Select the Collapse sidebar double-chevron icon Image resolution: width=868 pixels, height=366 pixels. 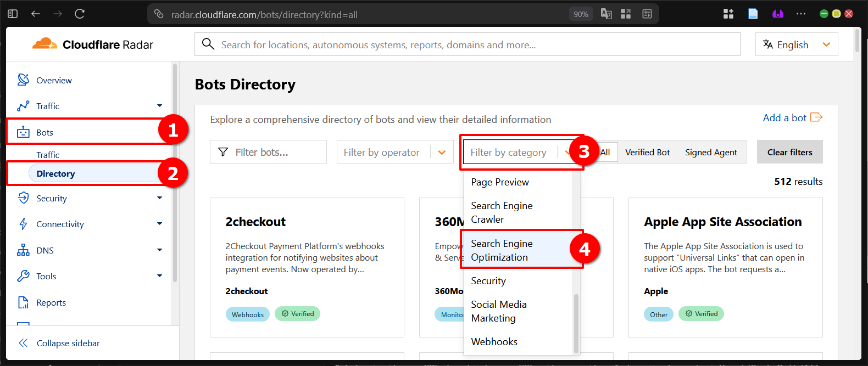[x=23, y=343]
